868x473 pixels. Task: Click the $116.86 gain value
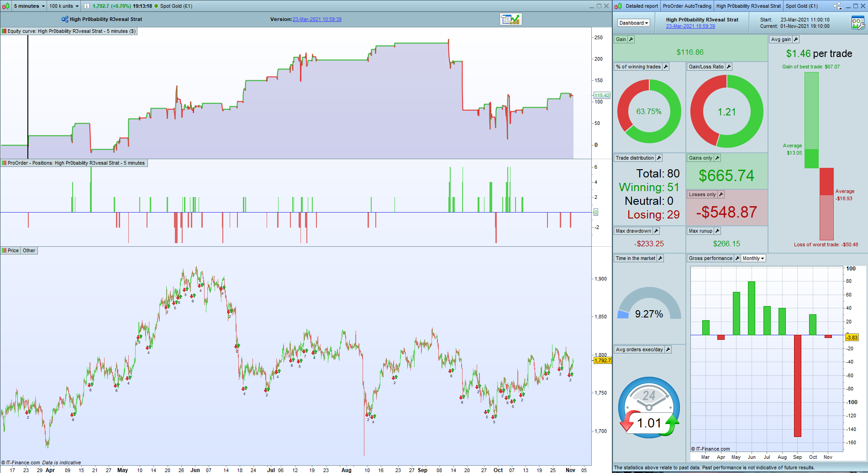[690, 52]
